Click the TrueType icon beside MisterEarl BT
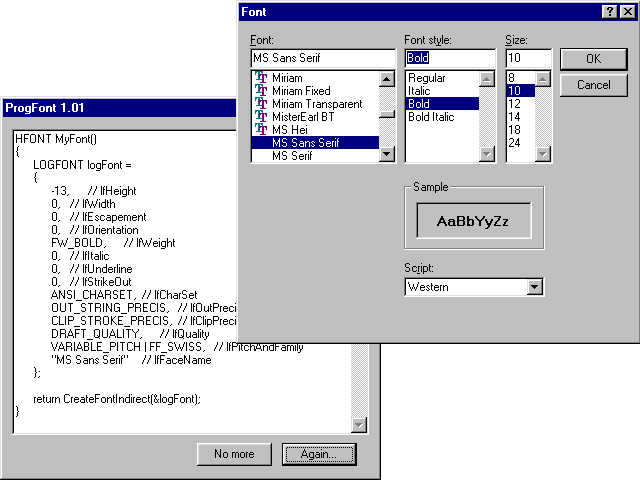 point(261,117)
